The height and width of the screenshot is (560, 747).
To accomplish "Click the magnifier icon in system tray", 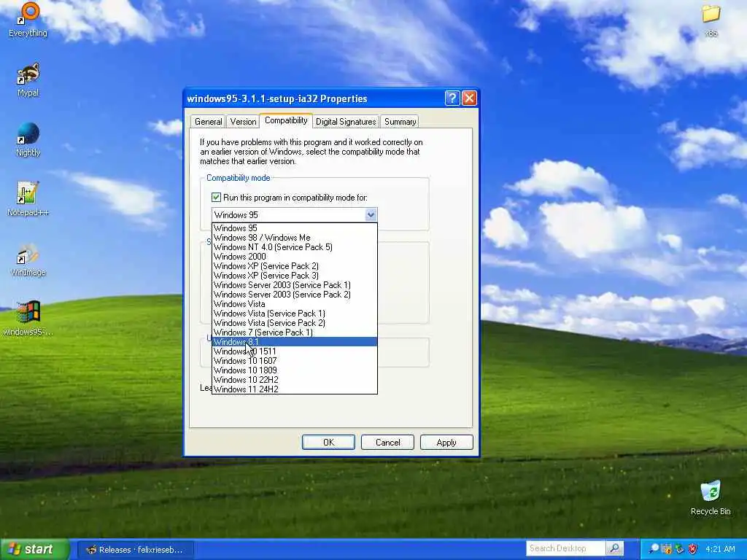I will coord(654,549).
